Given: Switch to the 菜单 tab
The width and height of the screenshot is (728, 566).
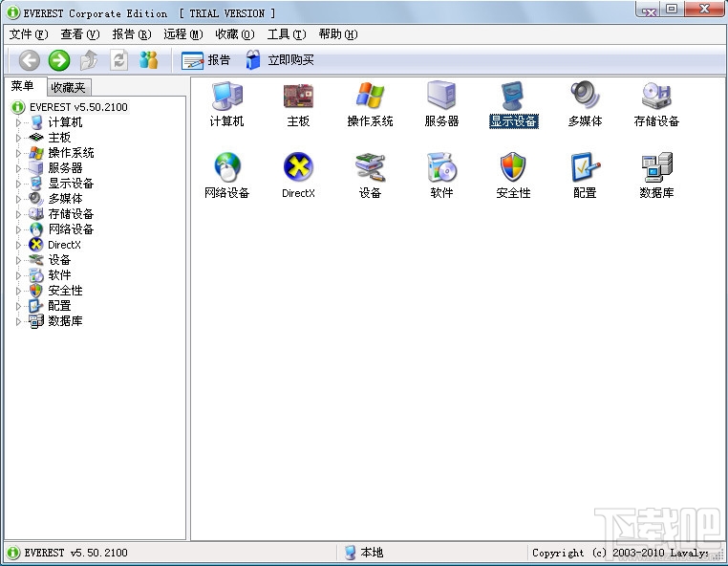Looking at the screenshot, I should (23, 86).
